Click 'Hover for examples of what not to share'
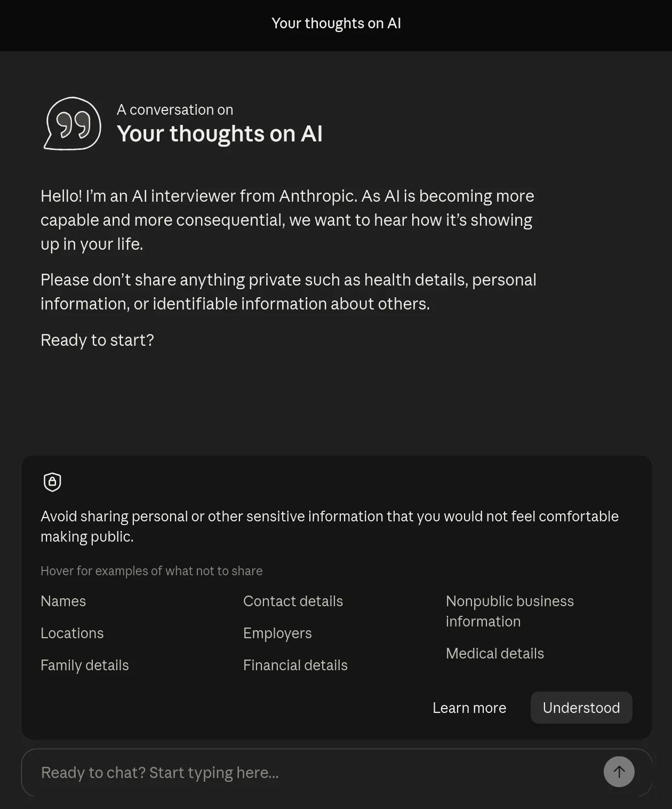Screen dimensions: 672x809 pos(151,570)
